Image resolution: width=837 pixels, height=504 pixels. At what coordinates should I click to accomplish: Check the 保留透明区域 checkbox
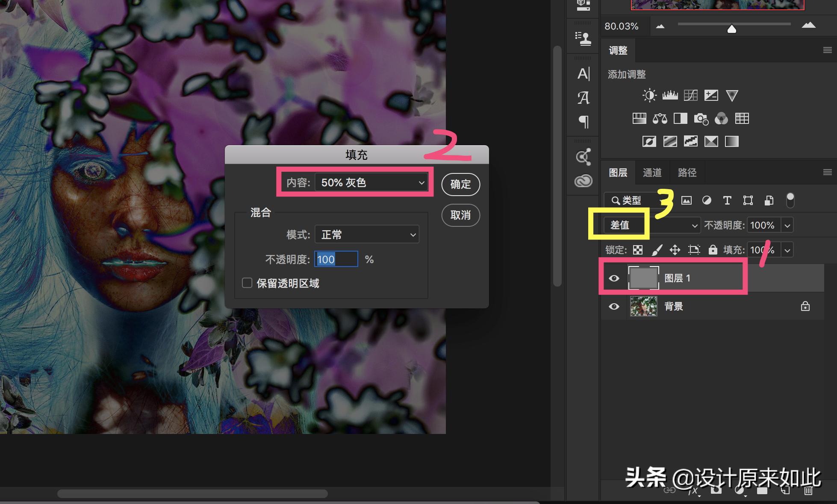(247, 283)
